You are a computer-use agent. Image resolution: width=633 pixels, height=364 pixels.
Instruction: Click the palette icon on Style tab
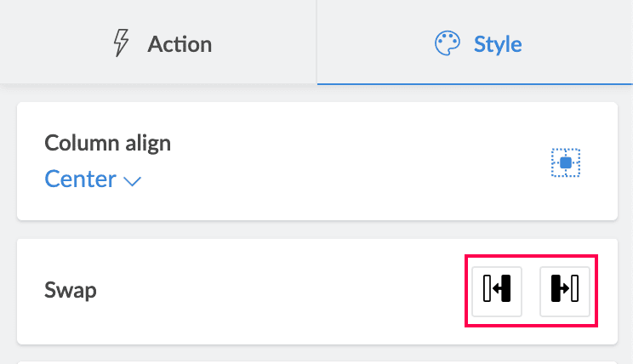click(x=448, y=43)
